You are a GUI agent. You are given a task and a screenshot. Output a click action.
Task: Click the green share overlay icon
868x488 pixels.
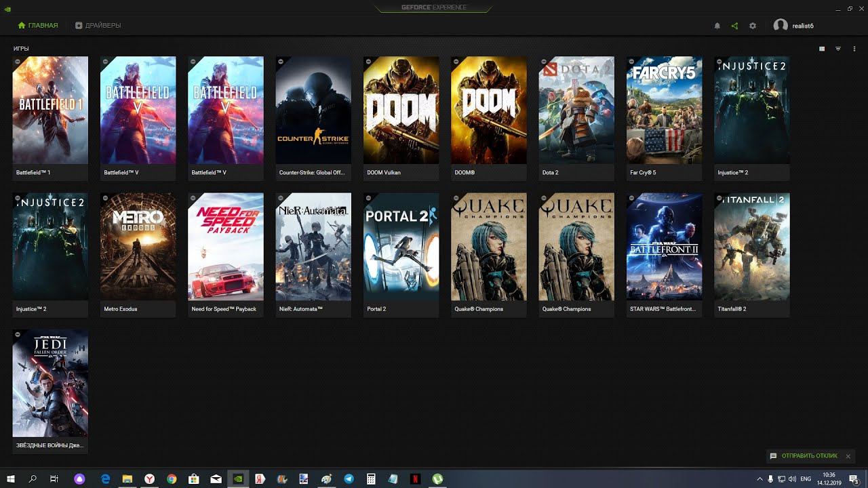[734, 26]
